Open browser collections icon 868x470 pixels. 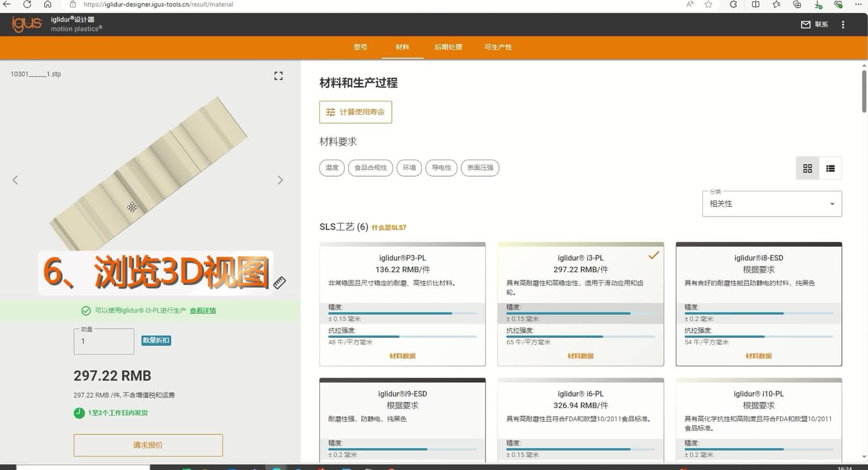797,5
